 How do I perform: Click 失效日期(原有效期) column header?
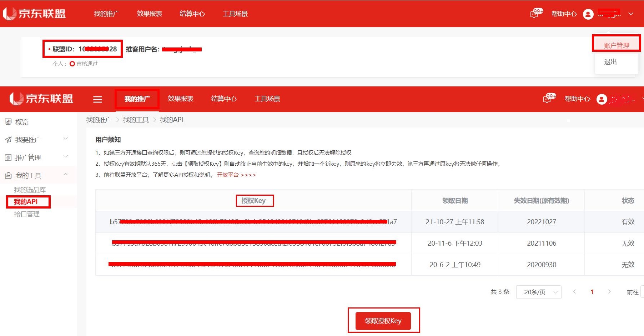tap(541, 201)
